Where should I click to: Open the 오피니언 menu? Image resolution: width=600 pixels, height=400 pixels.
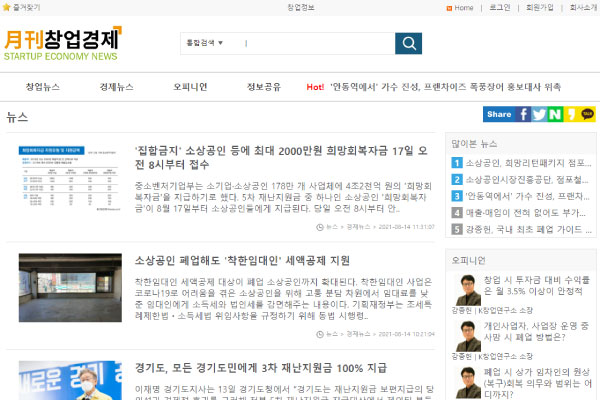point(190,87)
